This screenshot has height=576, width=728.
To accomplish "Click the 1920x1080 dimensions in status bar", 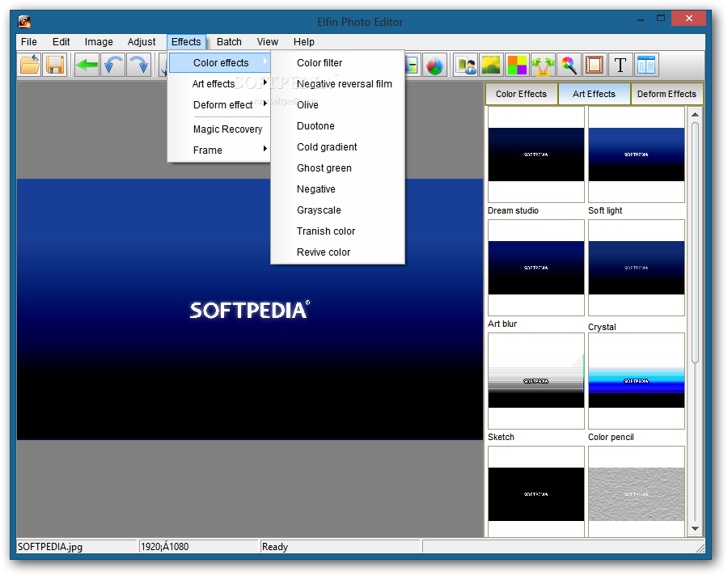I will [x=165, y=547].
